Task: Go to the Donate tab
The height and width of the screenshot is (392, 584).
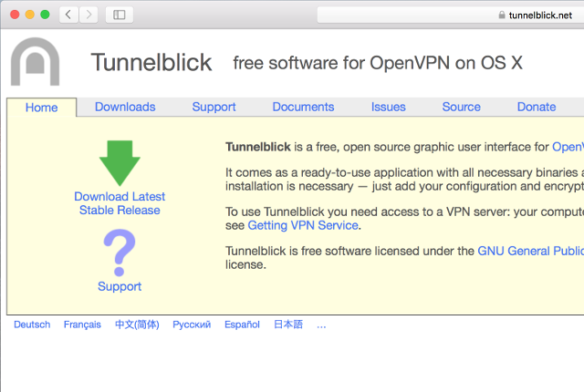Action: 537,107
